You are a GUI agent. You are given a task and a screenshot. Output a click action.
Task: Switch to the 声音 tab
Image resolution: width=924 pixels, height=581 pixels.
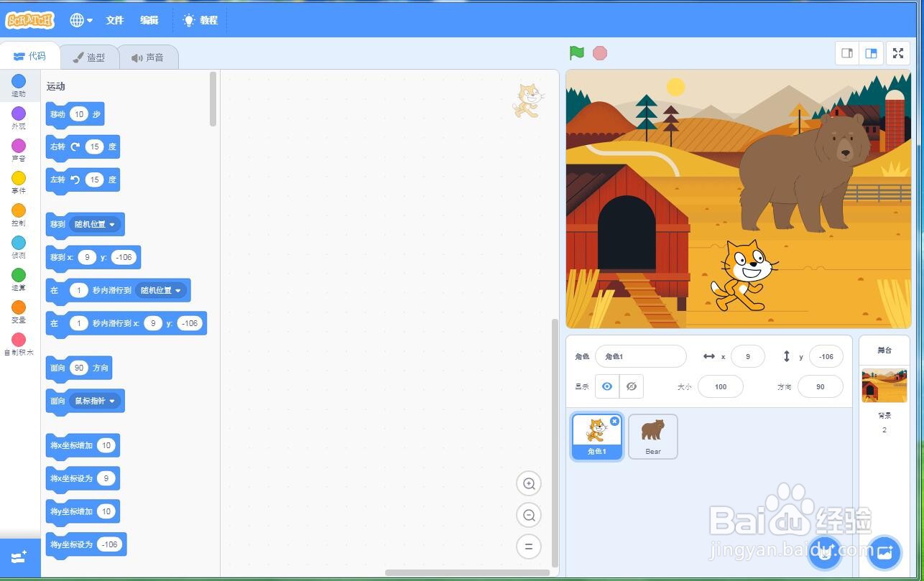148,57
